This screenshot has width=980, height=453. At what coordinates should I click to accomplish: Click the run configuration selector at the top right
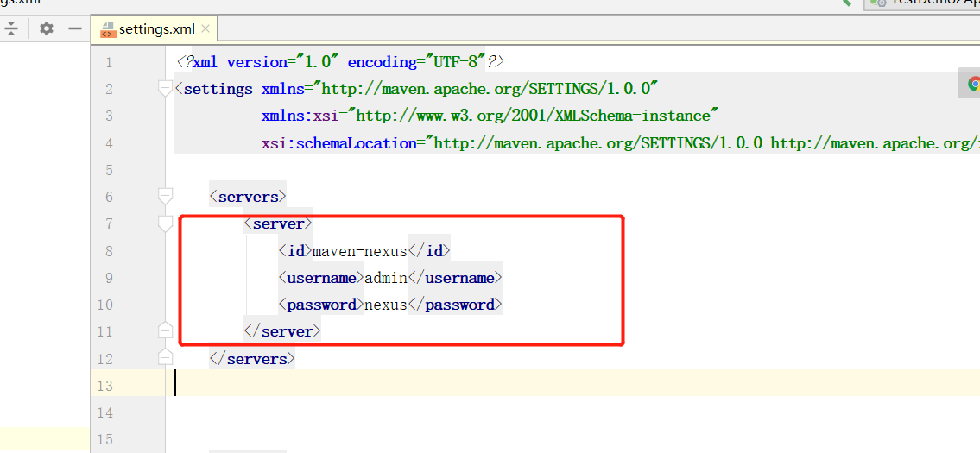922,3
